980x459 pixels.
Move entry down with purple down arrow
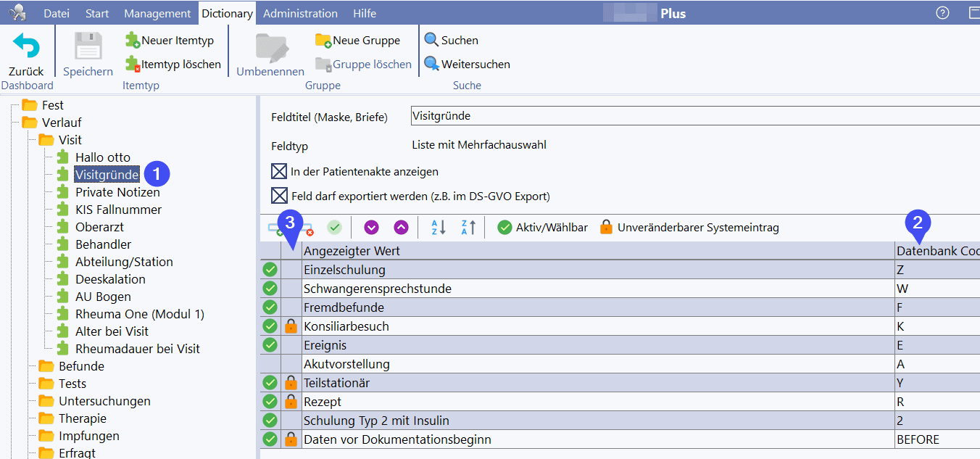(x=372, y=228)
